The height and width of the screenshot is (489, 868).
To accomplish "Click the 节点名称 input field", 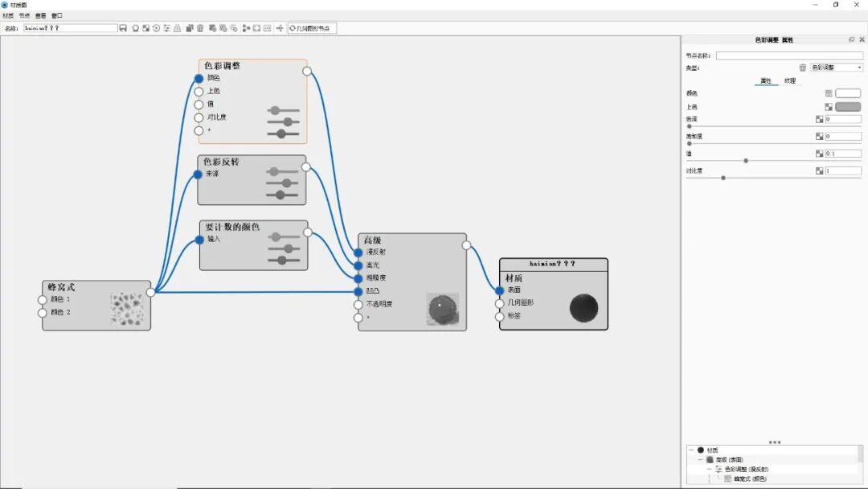I will coord(789,55).
